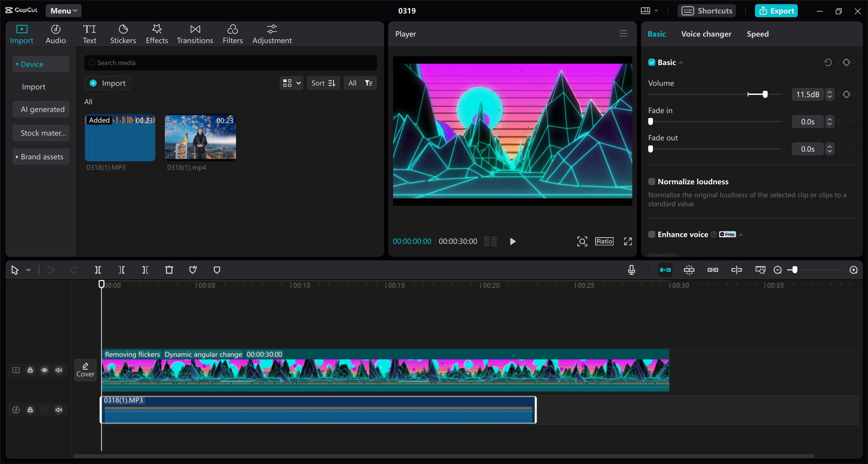The width and height of the screenshot is (868, 464).
Task: Click the Export button
Action: click(x=776, y=11)
